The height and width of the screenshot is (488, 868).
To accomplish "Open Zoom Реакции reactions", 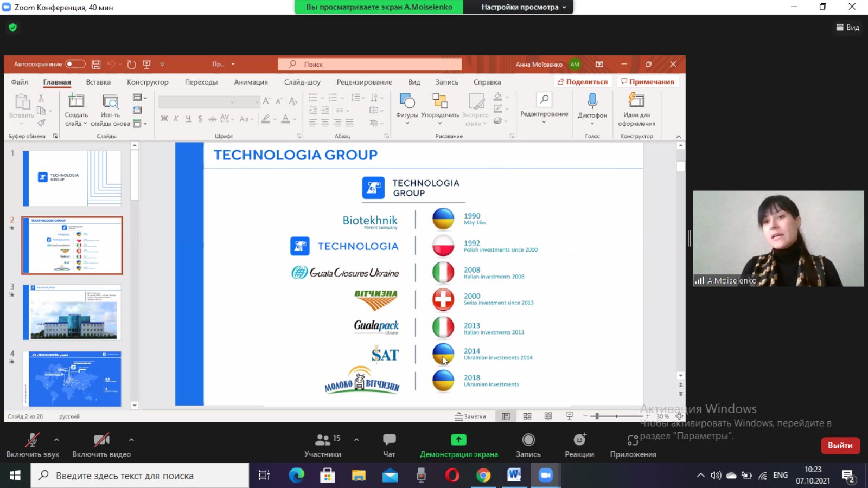I will pos(579,445).
